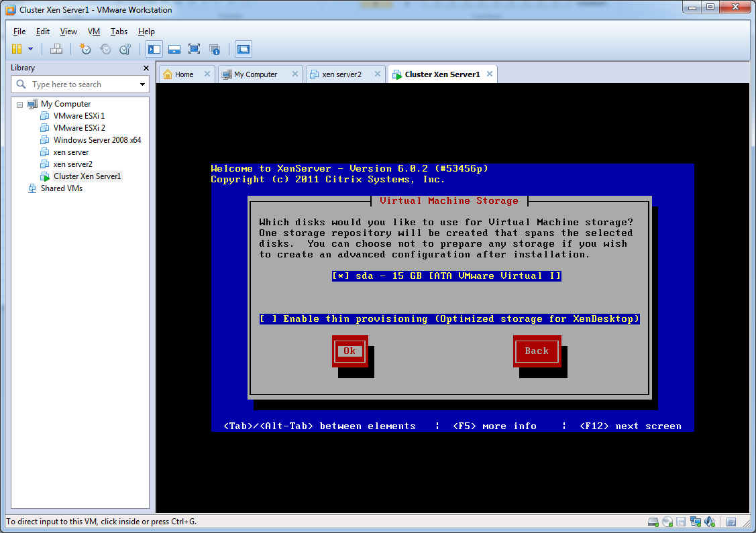Click the hard disk status icon
The height and width of the screenshot is (533, 756).
pyautogui.click(x=653, y=522)
